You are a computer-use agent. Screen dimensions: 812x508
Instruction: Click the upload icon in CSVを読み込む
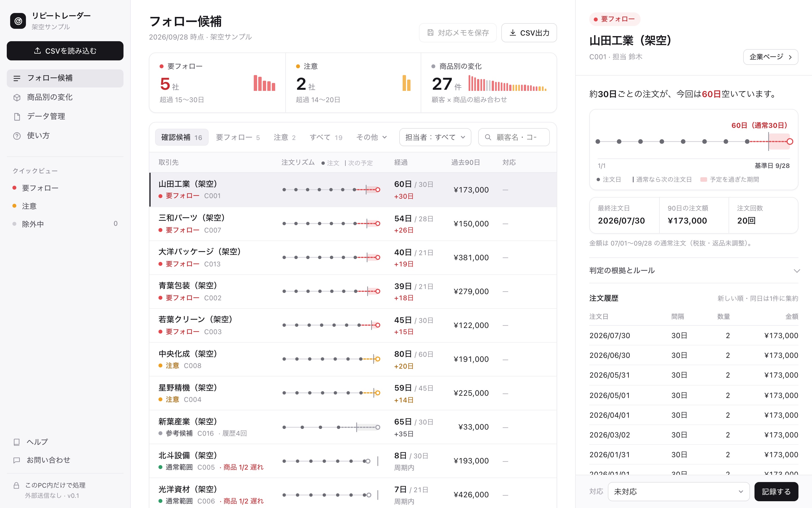coord(37,51)
